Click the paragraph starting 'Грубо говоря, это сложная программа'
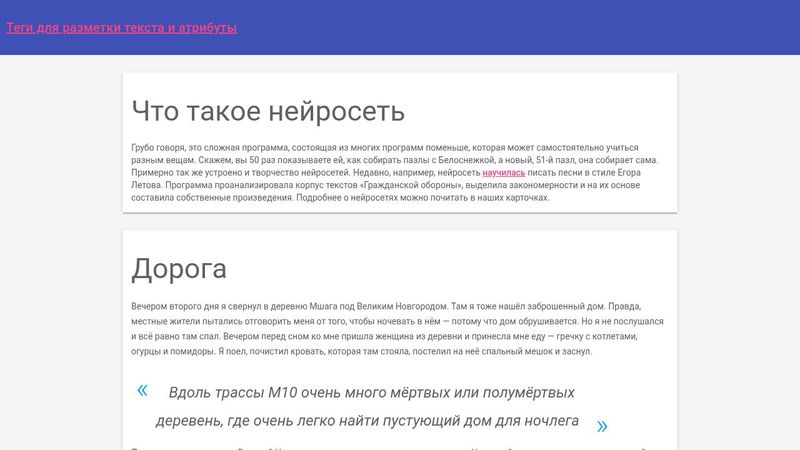800x450 pixels. click(395, 172)
